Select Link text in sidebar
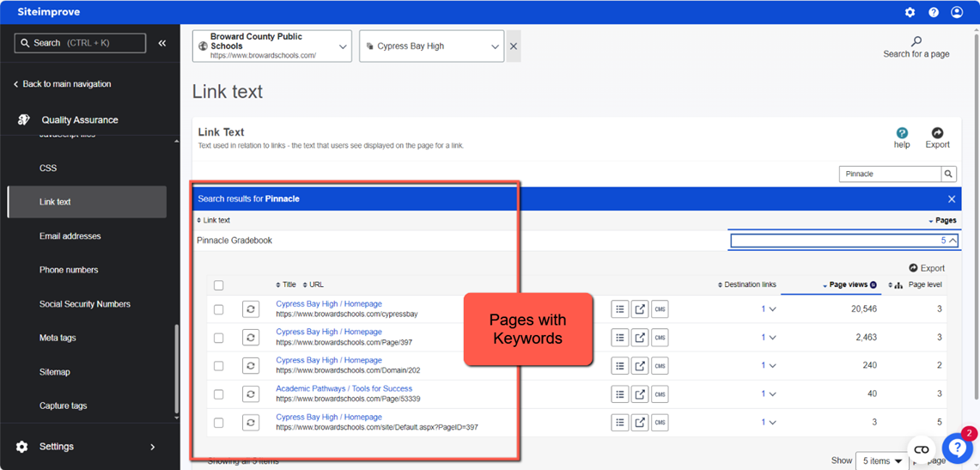 87,202
